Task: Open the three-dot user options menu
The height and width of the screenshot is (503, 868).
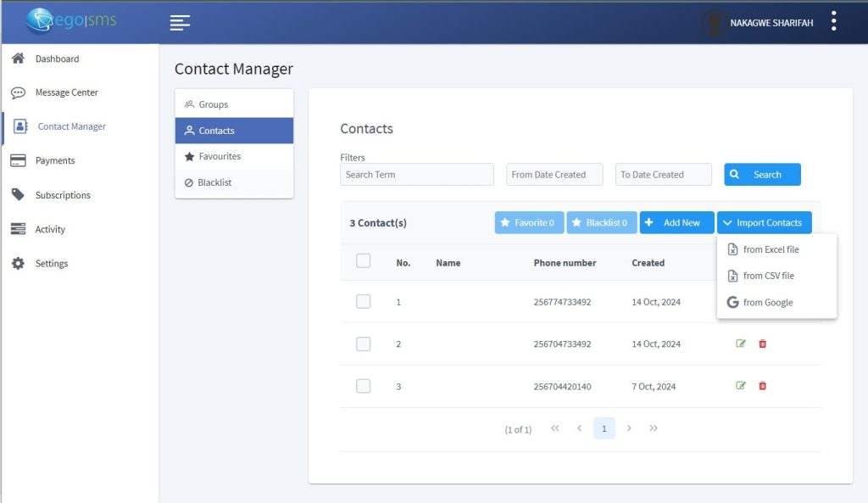Action: (834, 22)
